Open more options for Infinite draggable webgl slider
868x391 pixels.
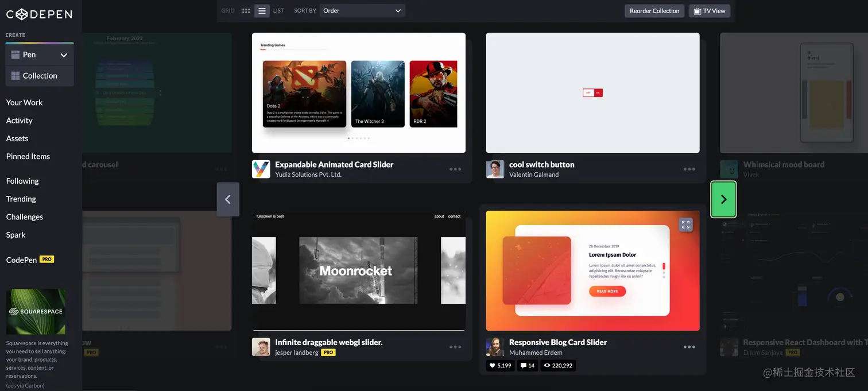(455, 347)
